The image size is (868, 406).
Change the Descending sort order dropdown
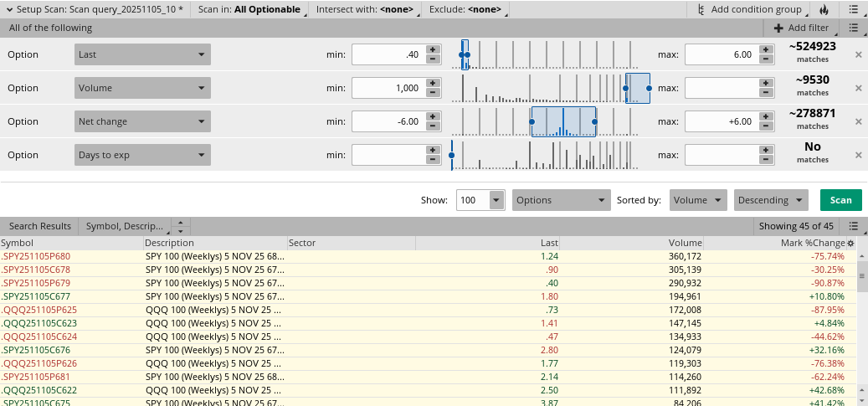770,200
